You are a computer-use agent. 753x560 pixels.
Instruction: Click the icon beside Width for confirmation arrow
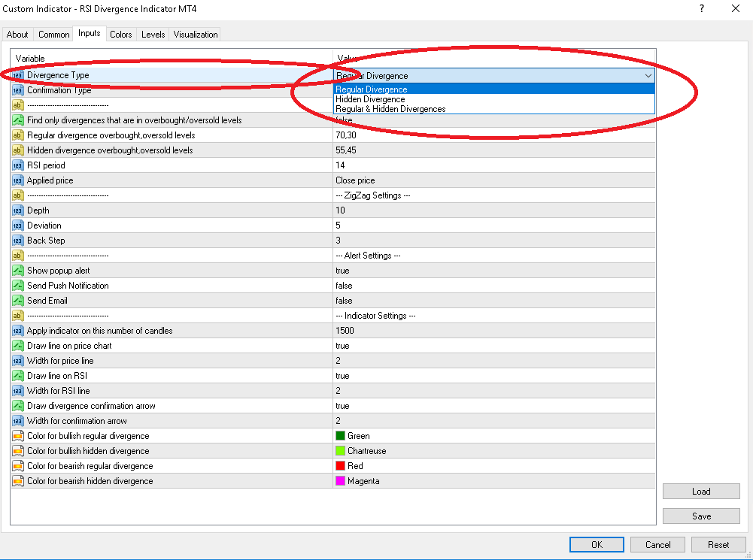[x=18, y=421]
